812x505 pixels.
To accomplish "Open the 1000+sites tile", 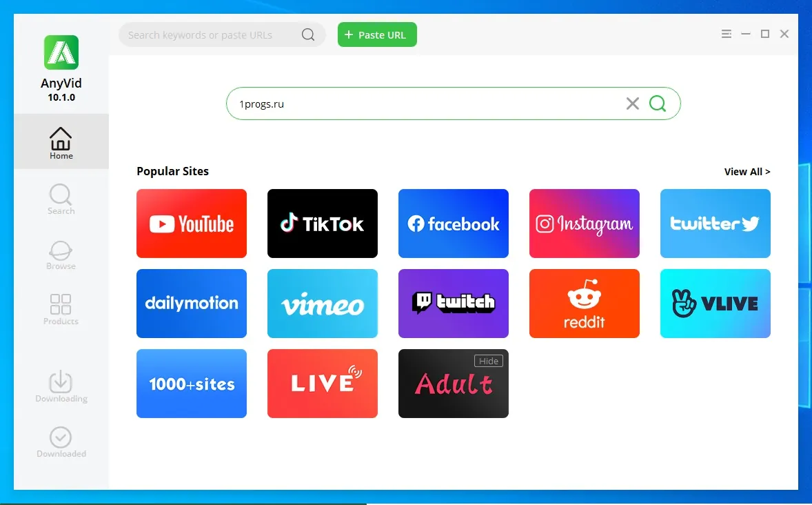I will (192, 384).
